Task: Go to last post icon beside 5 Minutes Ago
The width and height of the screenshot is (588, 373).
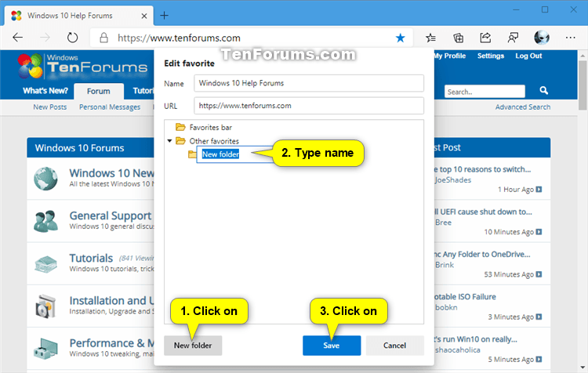Action: 539,359
